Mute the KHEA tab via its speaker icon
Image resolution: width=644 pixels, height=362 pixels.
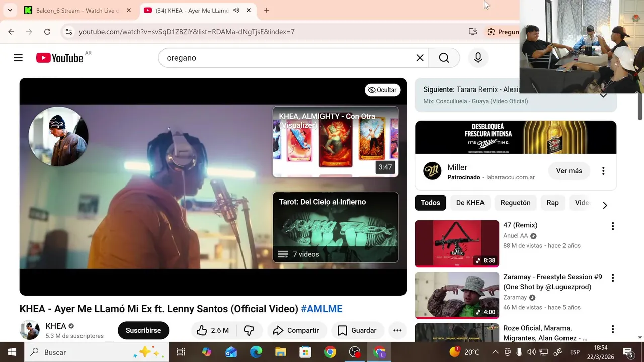click(236, 10)
